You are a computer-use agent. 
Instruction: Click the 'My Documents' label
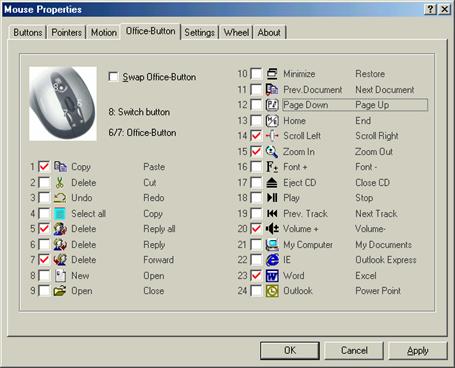384,245
